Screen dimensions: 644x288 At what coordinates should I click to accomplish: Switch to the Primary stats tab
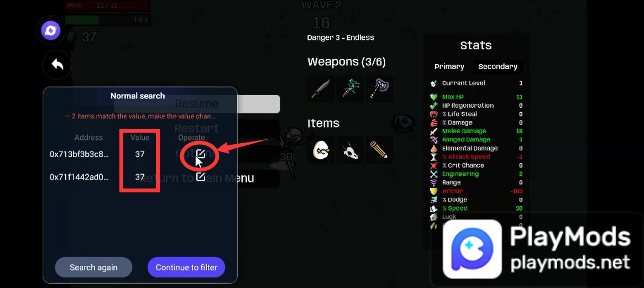(449, 66)
